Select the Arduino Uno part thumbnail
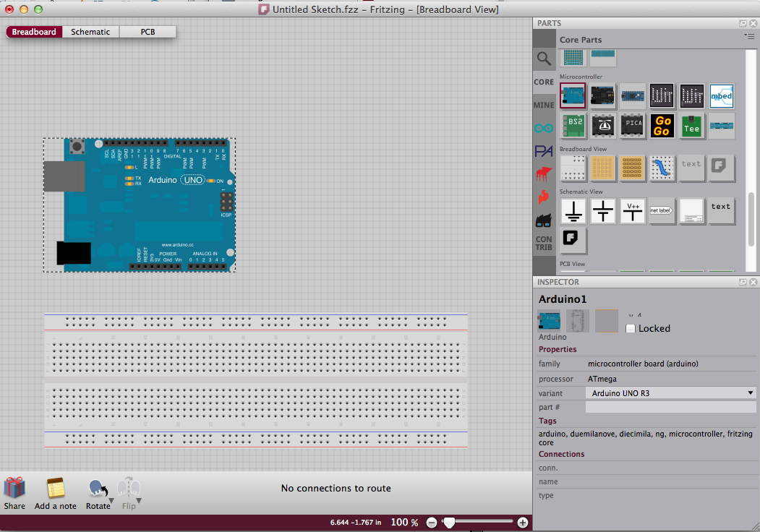The width and height of the screenshot is (760, 532). point(573,95)
